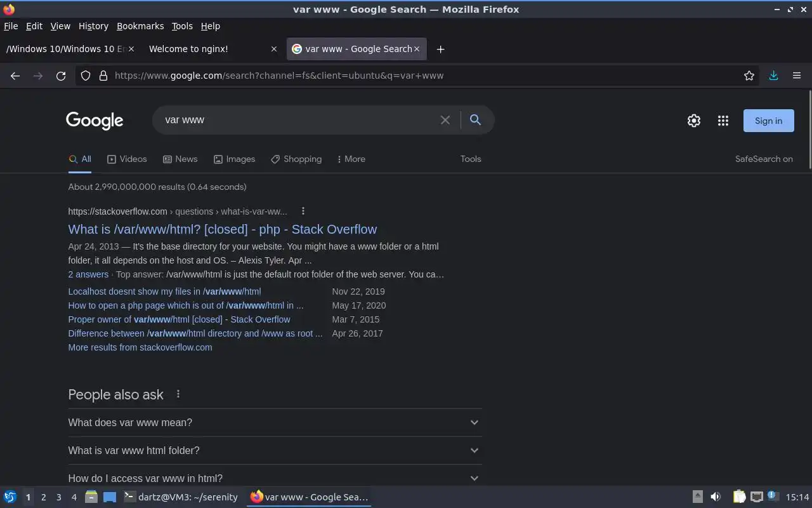
Task: Open Google quick settings gear
Action: point(694,121)
